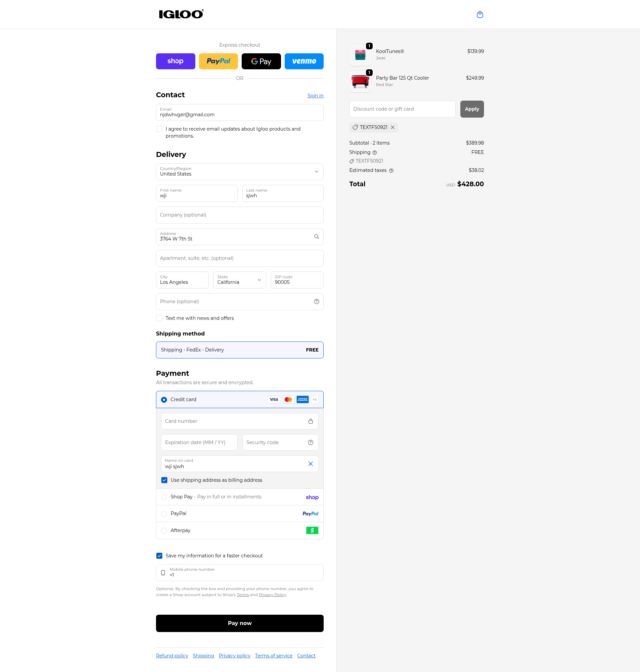
Task: Check out with the shop express button
Action: [x=175, y=61]
